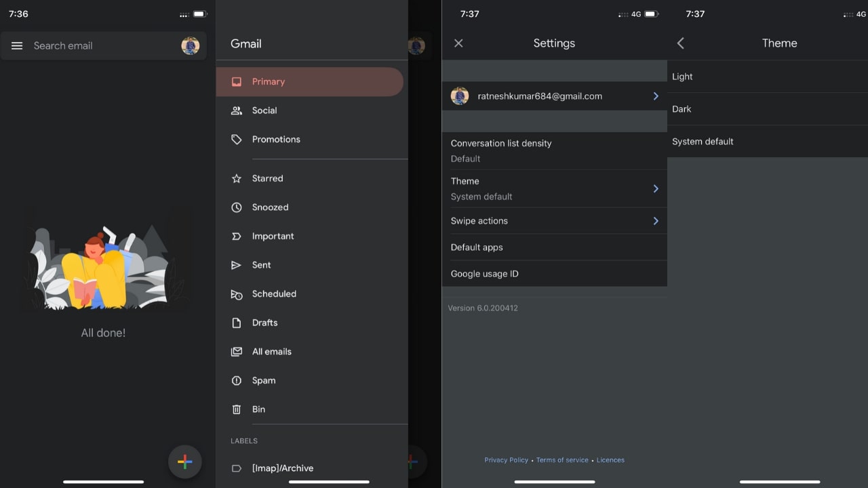Click the Important marker icon
Image resolution: width=868 pixels, height=488 pixels.
[x=237, y=236]
